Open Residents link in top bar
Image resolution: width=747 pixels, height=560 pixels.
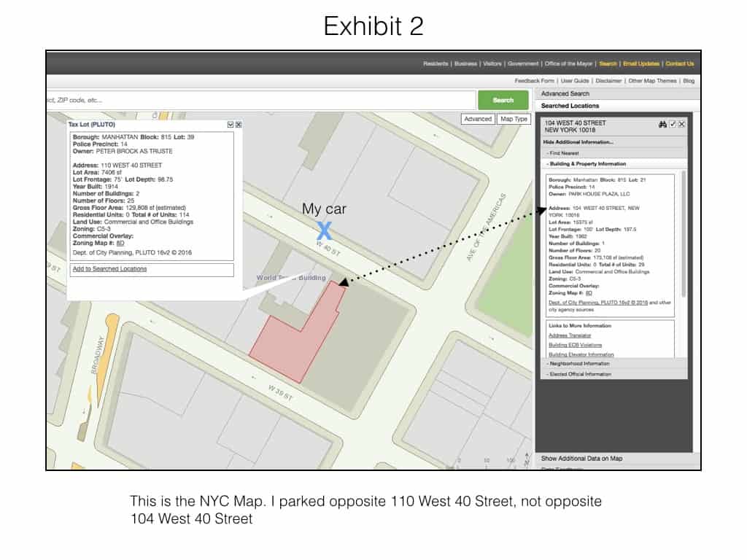click(x=436, y=64)
